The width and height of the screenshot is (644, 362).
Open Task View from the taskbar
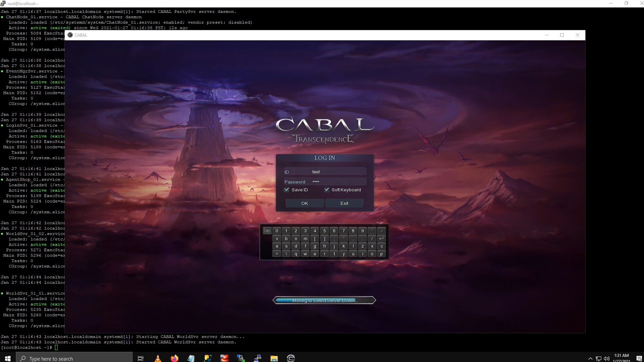coord(141,358)
